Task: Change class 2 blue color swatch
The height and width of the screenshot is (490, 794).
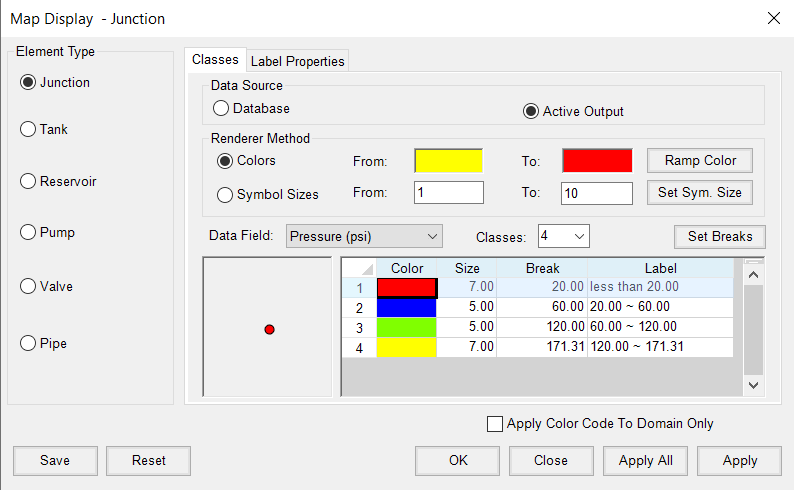Action: click(x=407, y=307)
